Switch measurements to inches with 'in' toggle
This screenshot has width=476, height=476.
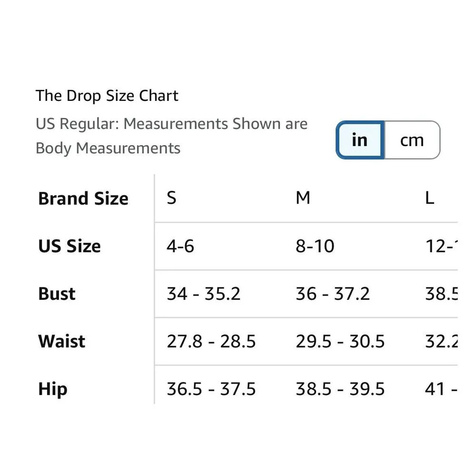360,140
